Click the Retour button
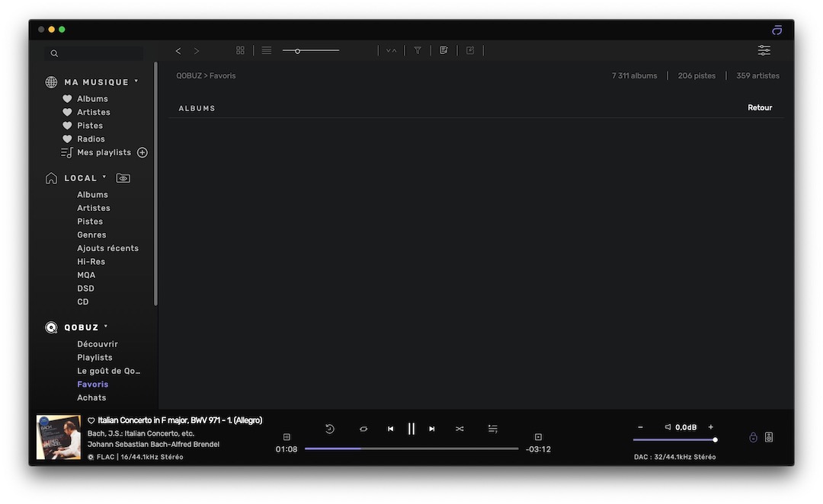 [x=760, y=107]
